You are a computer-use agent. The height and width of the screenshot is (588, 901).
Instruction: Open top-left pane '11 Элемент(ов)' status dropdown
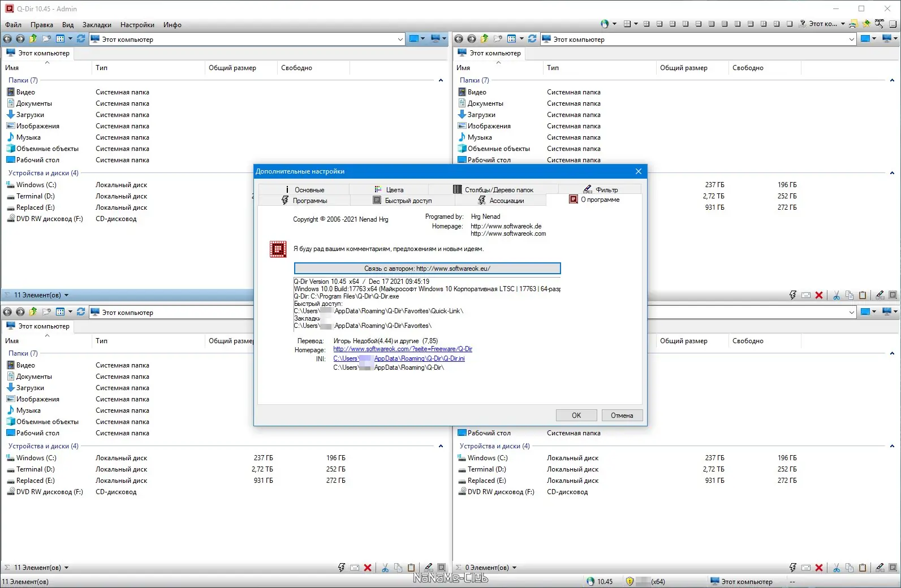pos(66,295)
